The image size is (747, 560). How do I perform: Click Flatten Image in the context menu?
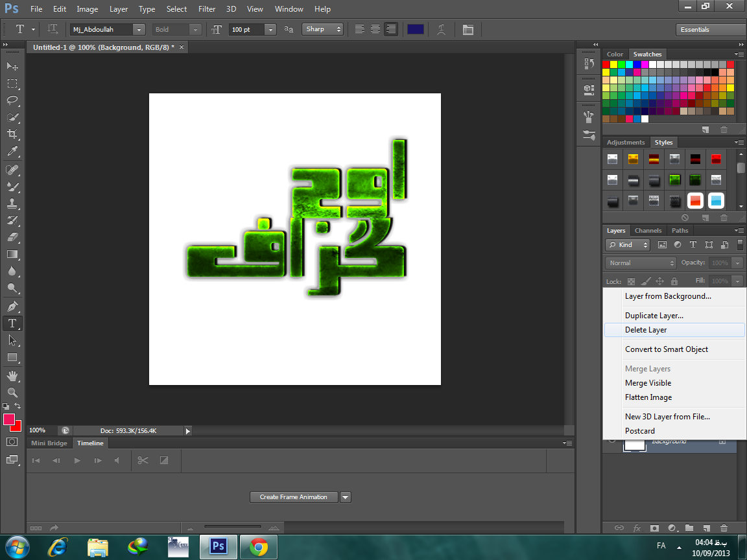648,397
